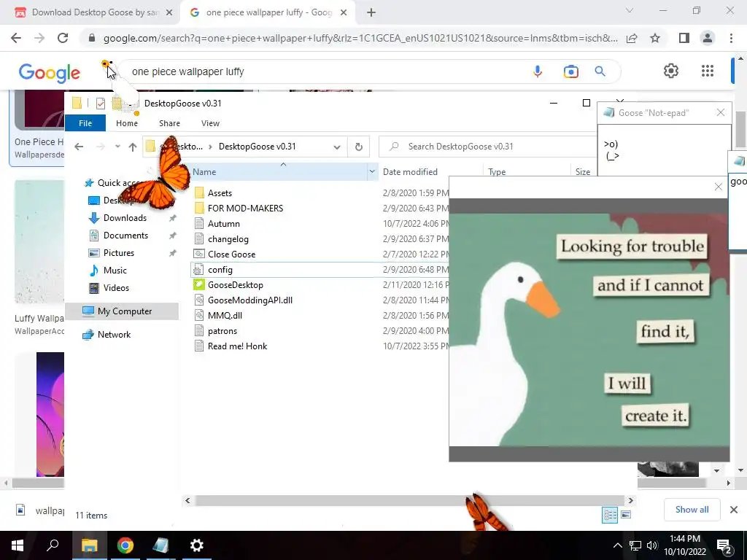Click Show all downloads button
This screenshot has height=560, width=747.
(692, 510)
